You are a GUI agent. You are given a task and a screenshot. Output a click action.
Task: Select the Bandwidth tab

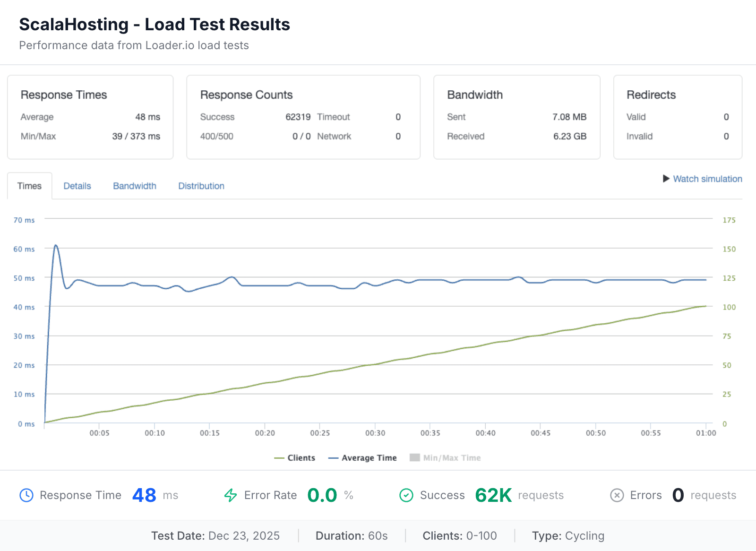[134, 186]
